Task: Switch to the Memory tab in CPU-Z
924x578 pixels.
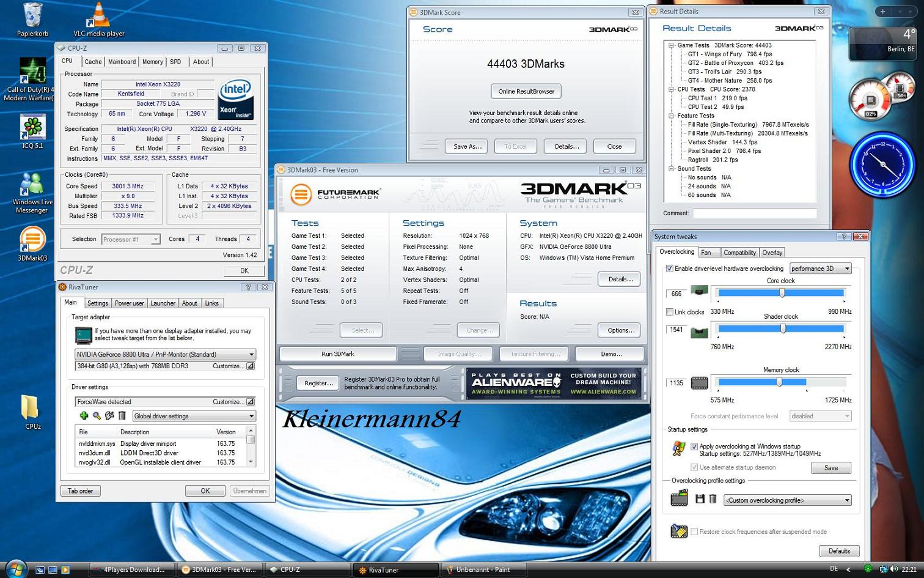Action: click(x=153, y=62)
